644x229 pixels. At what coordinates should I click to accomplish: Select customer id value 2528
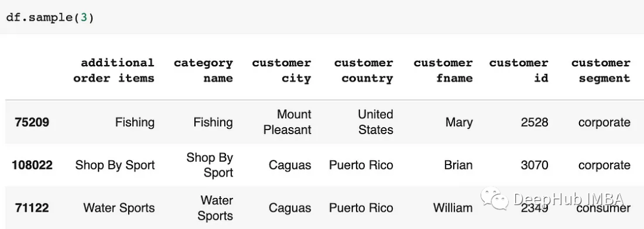pyautogui.click(x=534, y=122)
